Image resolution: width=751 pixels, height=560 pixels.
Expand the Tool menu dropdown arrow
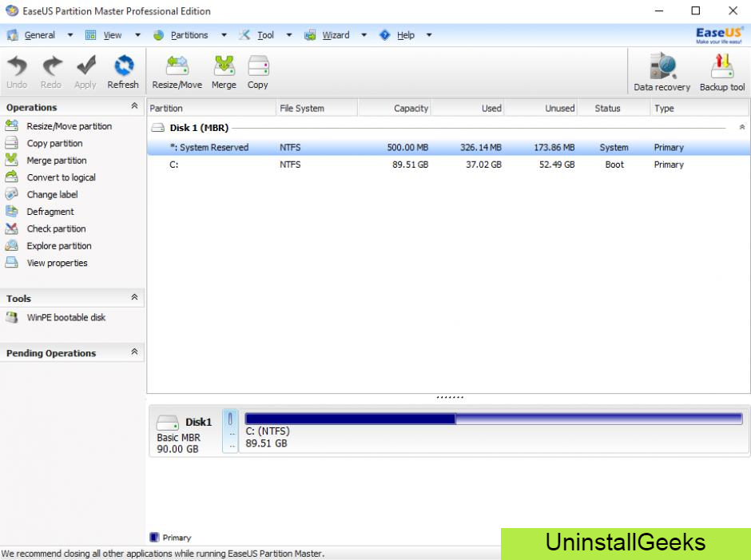(288, 35)
